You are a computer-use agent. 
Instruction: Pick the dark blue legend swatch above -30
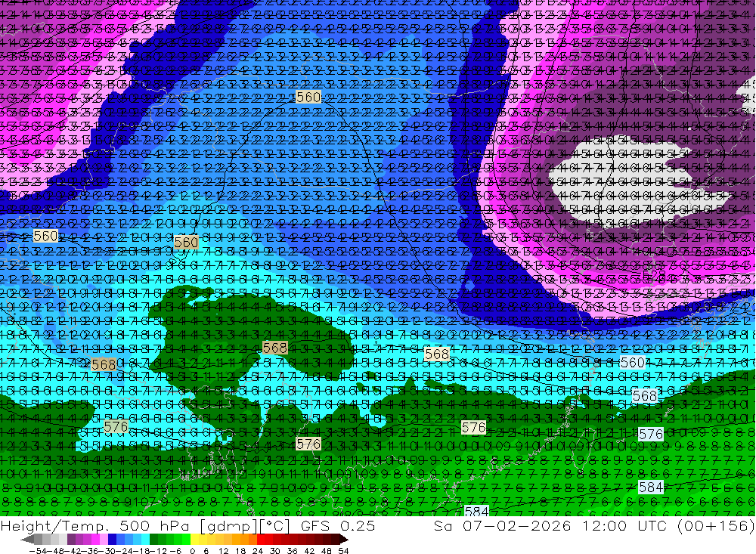tap(112, 540)
